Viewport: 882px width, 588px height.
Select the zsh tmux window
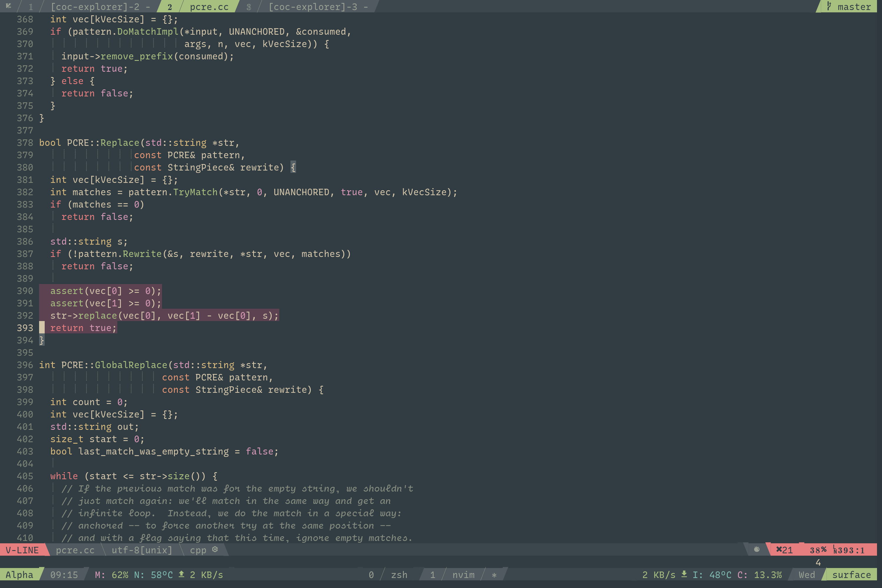(x=399, y=575)
